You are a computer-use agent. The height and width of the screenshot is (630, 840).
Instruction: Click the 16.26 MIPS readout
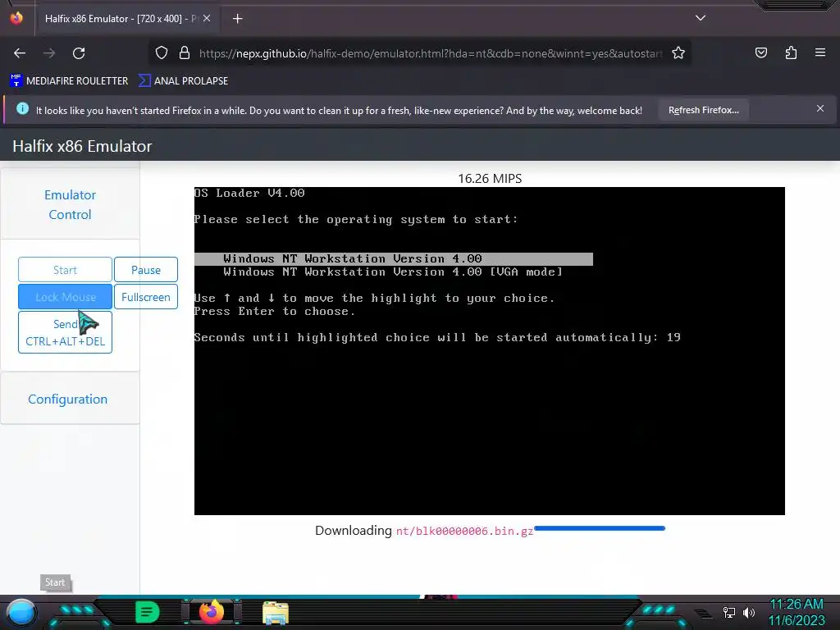[490, 178]
